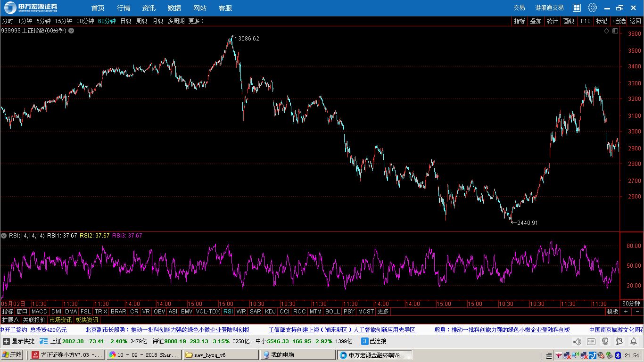The height and width of the screenshot is (362, 644).
Task: Click the 港股通交易 link
Action: coord(549,8)
